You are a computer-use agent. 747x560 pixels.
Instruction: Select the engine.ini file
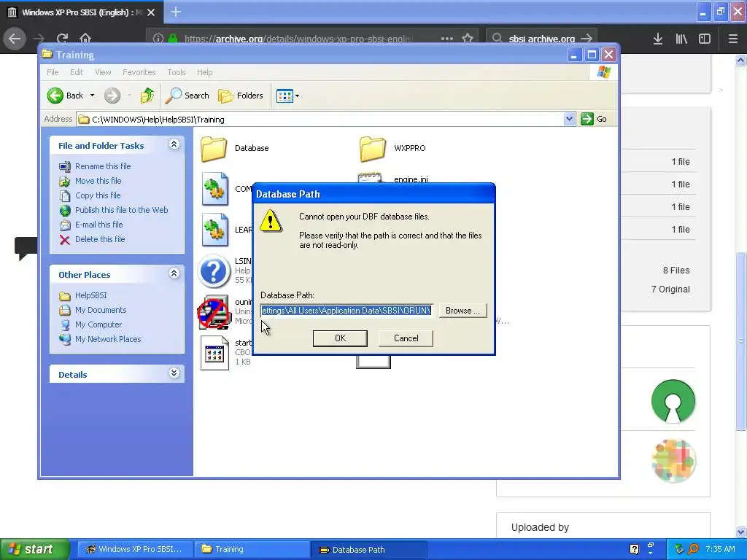411,179
